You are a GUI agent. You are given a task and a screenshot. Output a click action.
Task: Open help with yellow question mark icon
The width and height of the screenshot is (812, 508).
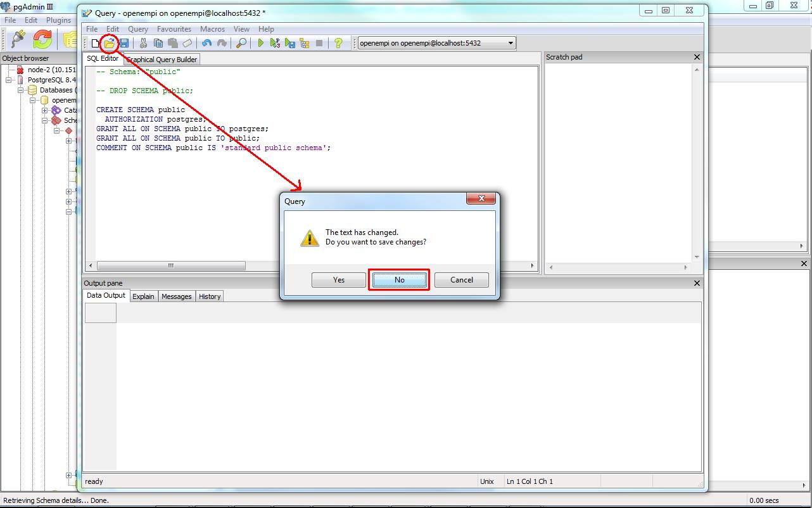click(338, 43)
